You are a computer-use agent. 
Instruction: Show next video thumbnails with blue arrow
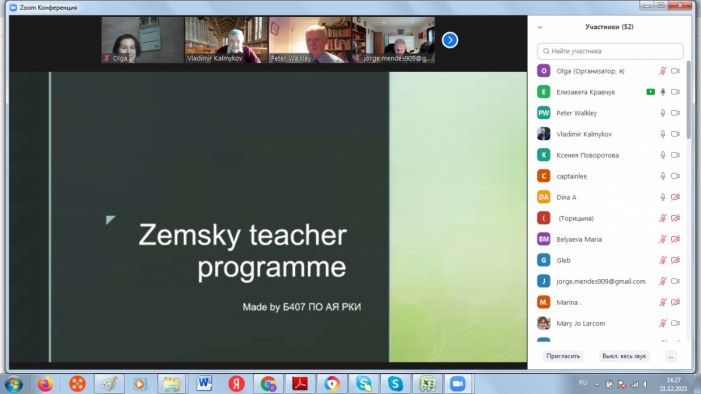450,40
